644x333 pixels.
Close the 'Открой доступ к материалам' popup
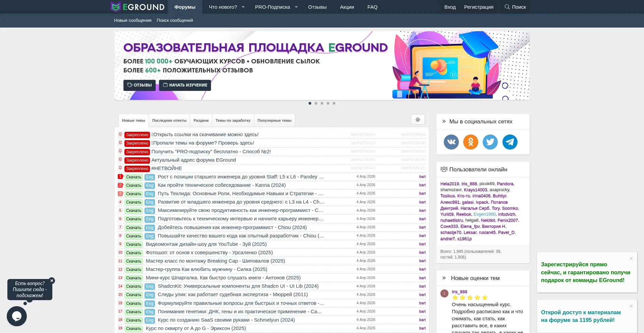click(x=631, y=306)
